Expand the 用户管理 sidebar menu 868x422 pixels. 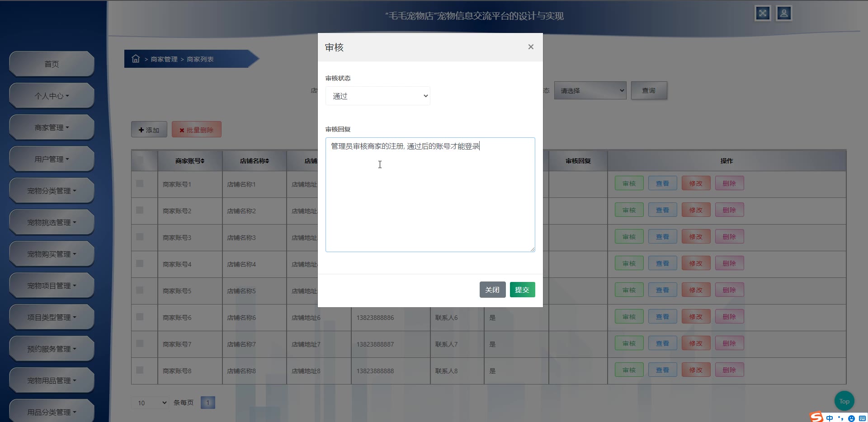tap(52, 159)
